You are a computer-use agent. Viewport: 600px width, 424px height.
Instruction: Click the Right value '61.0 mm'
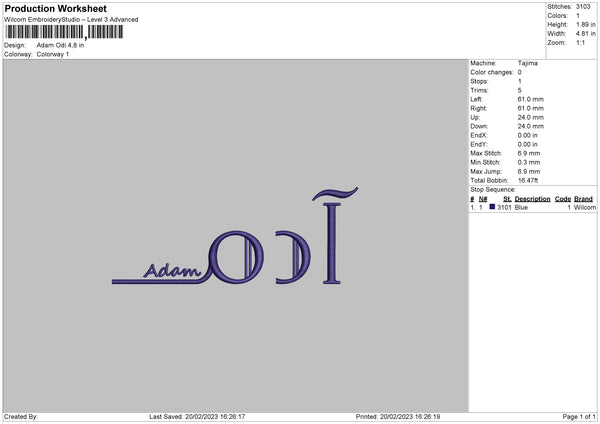[x=531, y=108]
